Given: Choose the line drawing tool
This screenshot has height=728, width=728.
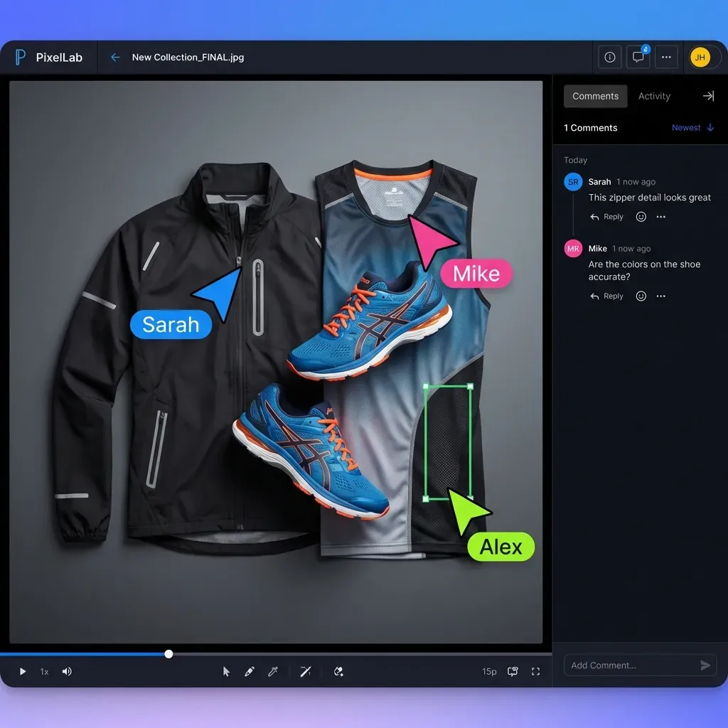Looking at the screenshot, I should [306, 671].
